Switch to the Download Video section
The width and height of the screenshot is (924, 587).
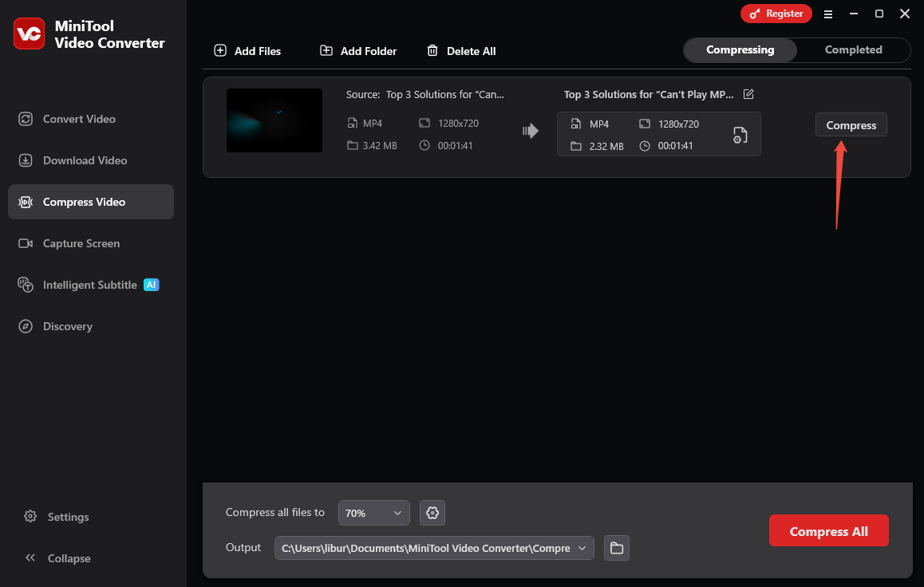coord(85,160)
